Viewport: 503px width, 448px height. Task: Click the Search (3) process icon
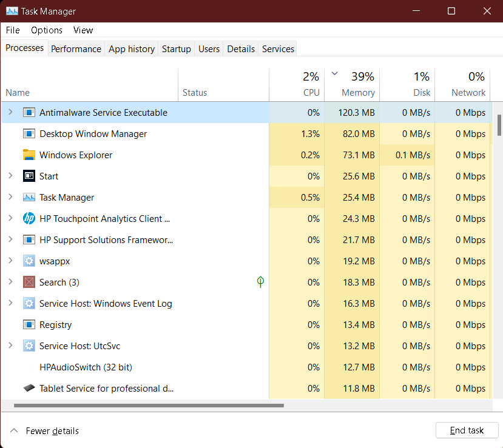[x=29, y=282]
